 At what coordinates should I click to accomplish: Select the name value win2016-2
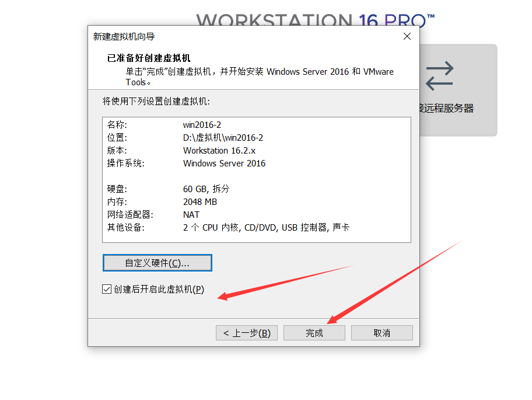tap(202, 125)
